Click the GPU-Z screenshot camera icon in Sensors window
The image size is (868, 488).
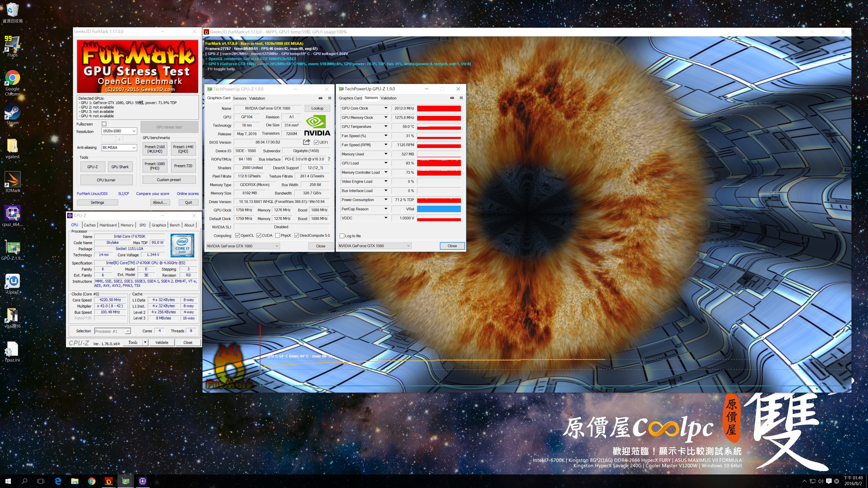[x=452, y=98]
